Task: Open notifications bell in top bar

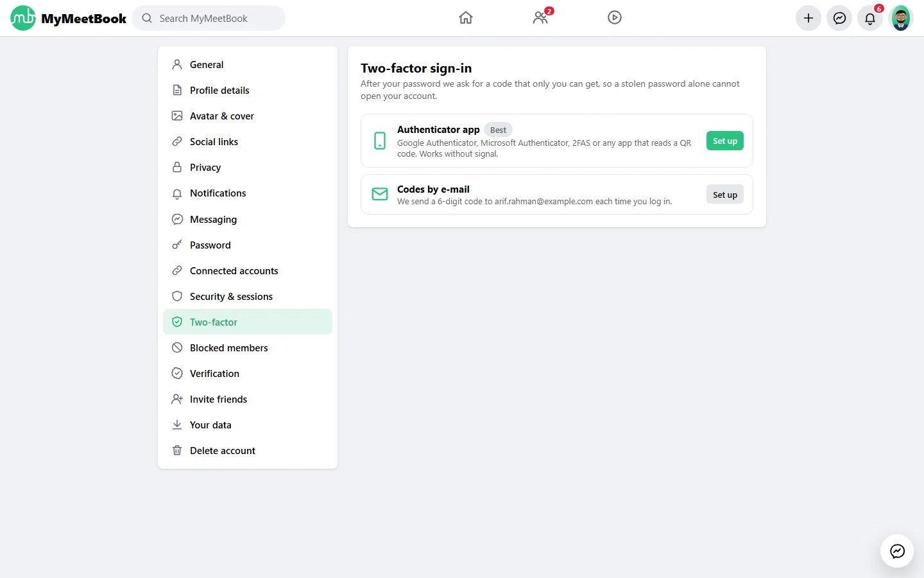Action: click(x=870, y=18)
